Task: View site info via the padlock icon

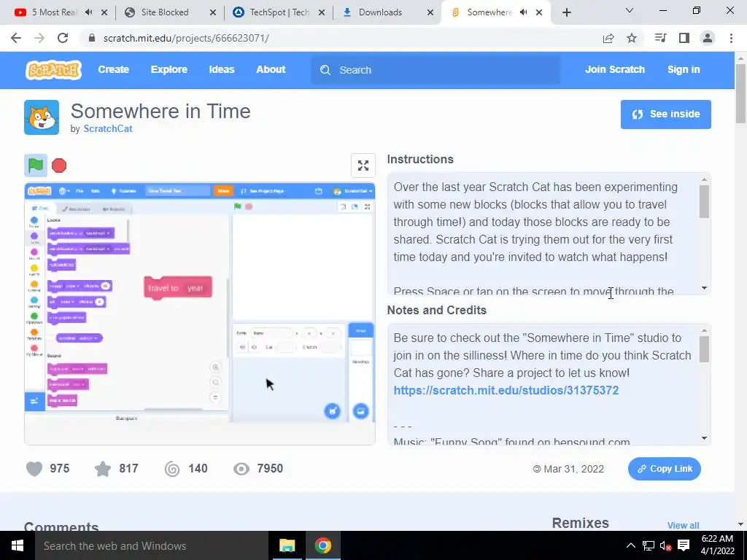Action: [x=92, y=38]
